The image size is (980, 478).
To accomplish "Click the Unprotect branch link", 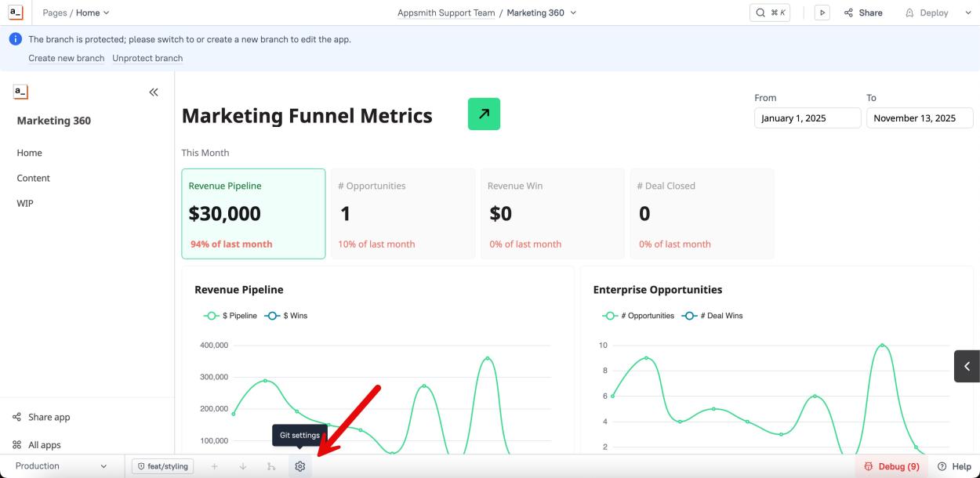I will coord(147,58).
